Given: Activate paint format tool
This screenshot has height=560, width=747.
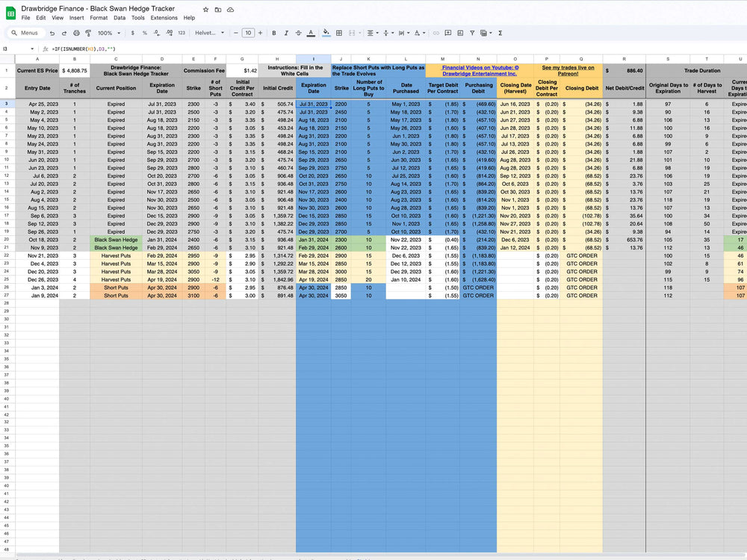Looking at the screenshot, I should [x=88, y=34].
